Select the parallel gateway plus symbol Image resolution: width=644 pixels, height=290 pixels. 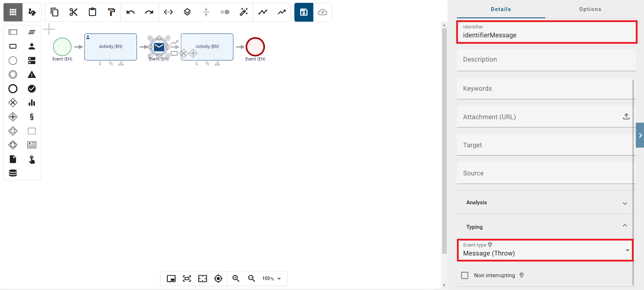coord(13,117)
